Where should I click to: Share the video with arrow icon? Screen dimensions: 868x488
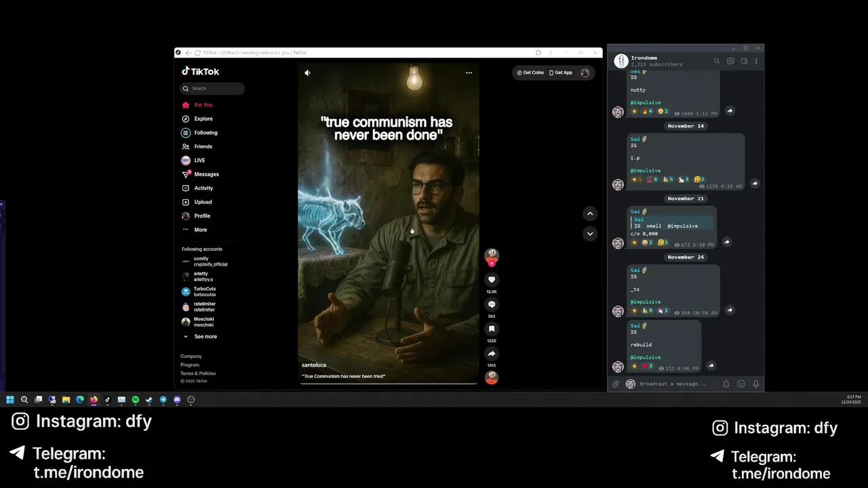point(492,353)
